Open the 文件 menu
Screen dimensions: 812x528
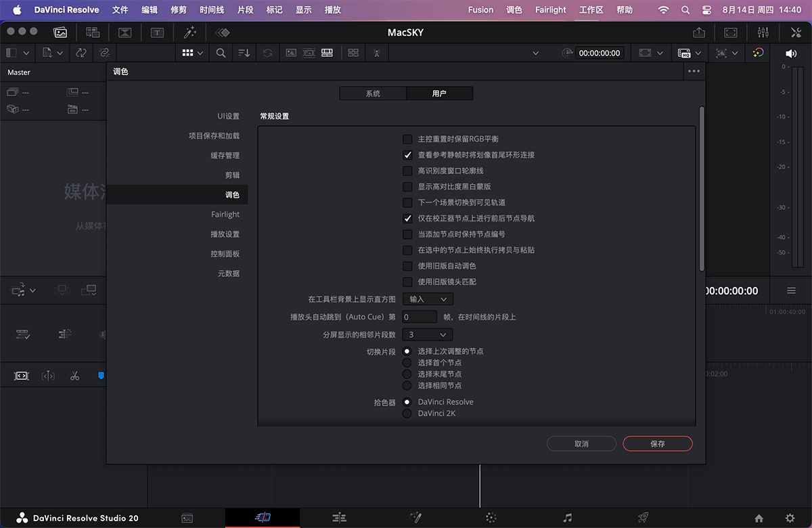click(x=120, y=10)
